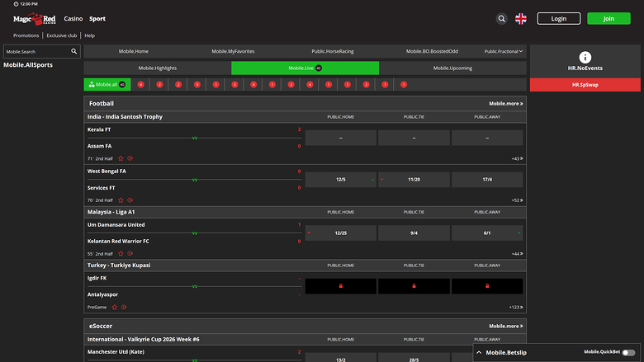
Task: Open the Public.HorseRacing tab
Action: tap(333, 51)
